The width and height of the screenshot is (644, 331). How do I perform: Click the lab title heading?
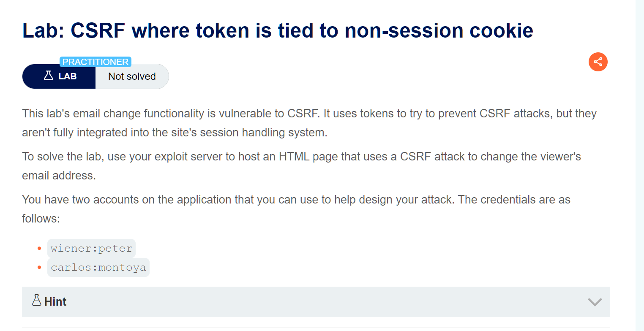[278, 30]
